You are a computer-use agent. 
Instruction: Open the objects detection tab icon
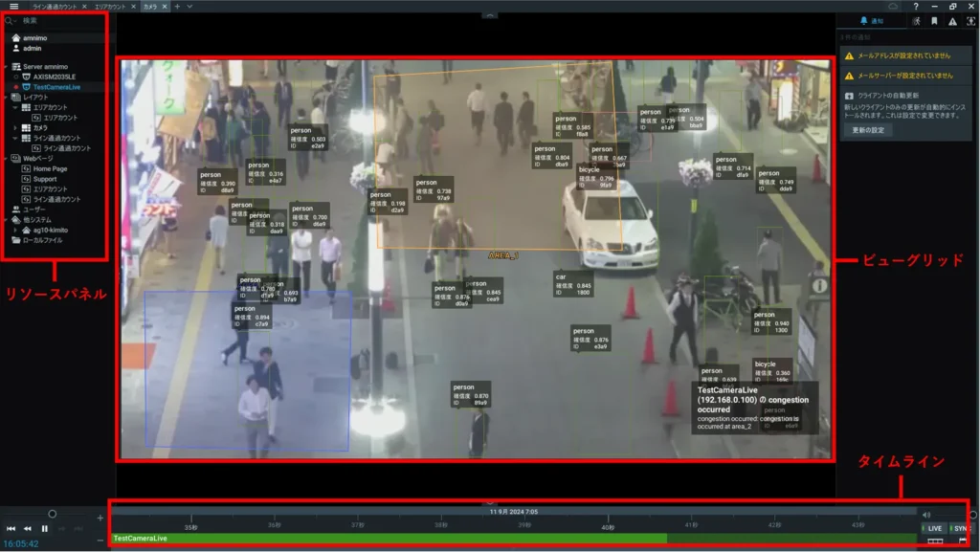tap(969, 20)
